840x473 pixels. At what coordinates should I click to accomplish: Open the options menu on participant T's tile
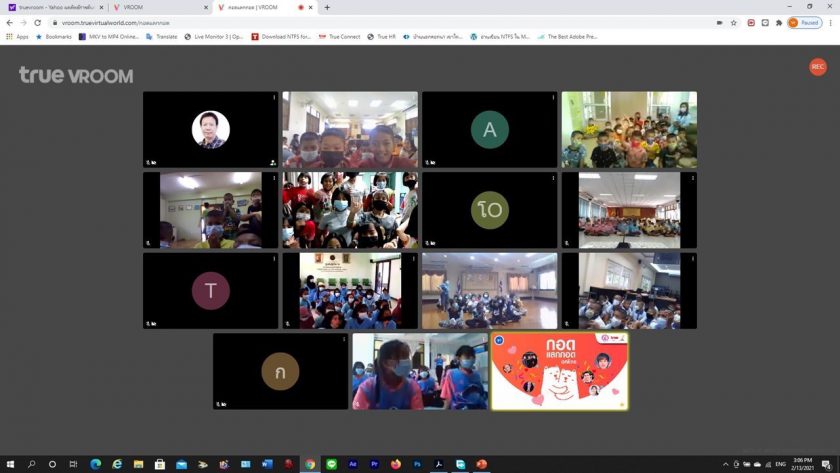[274, 258]
